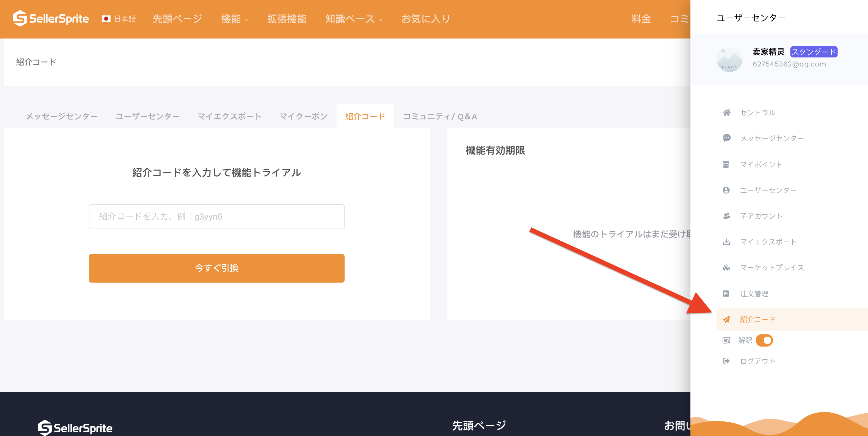Click the chat bubble icon beside メッセージセンター
The height and width of the screenshot is (436, 868).
click(x=726, y=138)
